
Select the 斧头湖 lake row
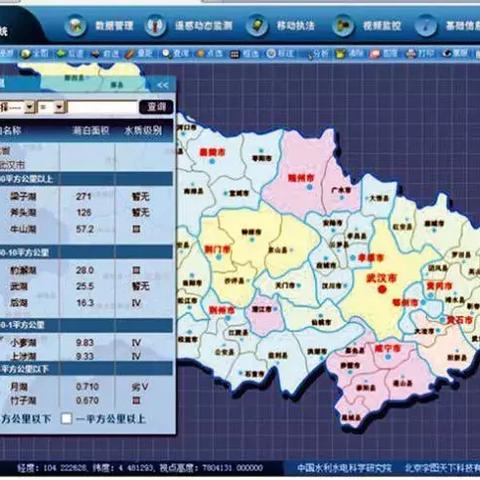pos(87,212)
